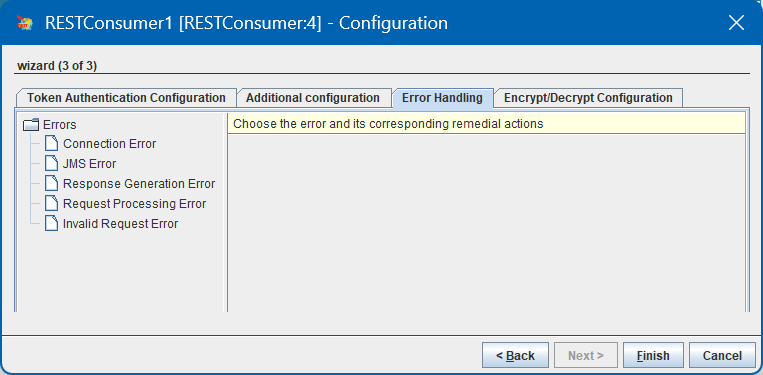Close the Configuration dialog window
Viewport: 763px width, 375px height.
point(736,23)
